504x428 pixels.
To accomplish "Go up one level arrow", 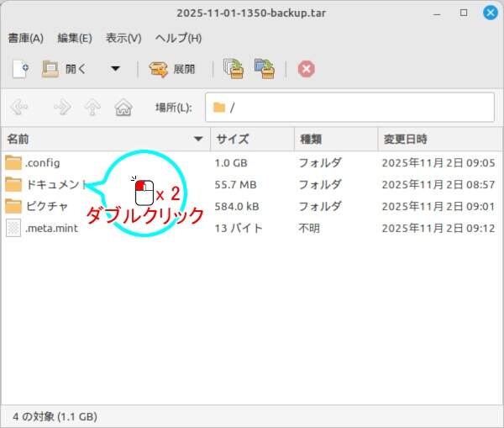I will click(92, 107).
